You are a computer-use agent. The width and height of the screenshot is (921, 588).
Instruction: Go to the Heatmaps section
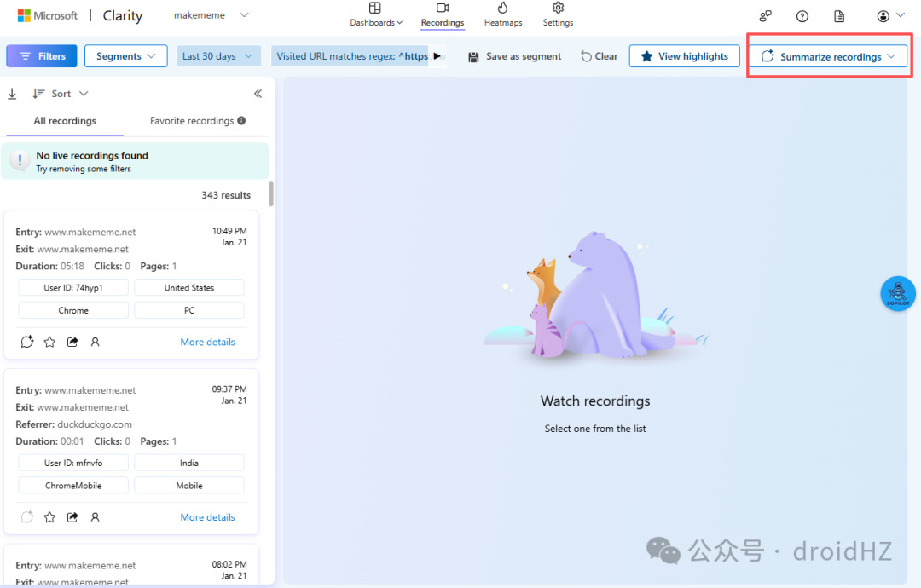(503, 15)
